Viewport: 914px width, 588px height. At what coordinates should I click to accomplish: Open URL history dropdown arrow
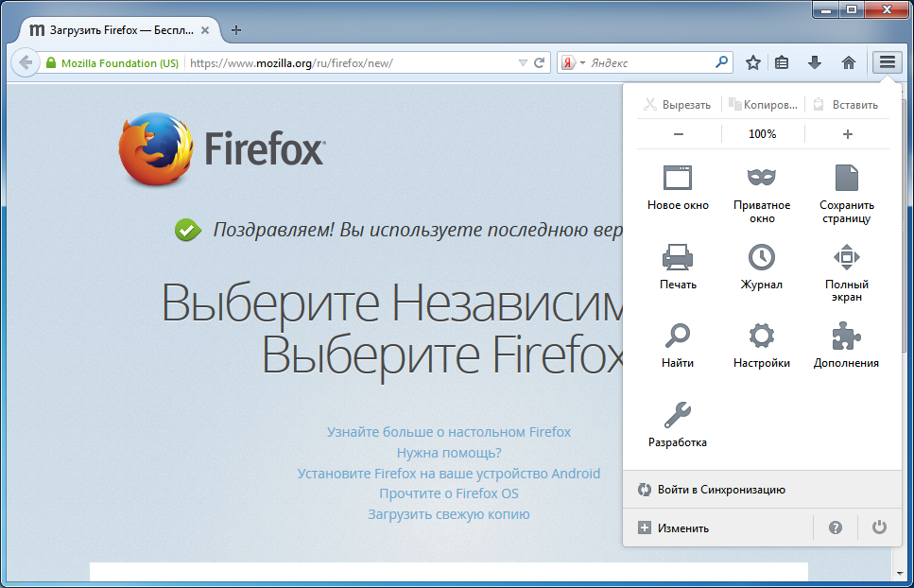click(x=523, y=62)
